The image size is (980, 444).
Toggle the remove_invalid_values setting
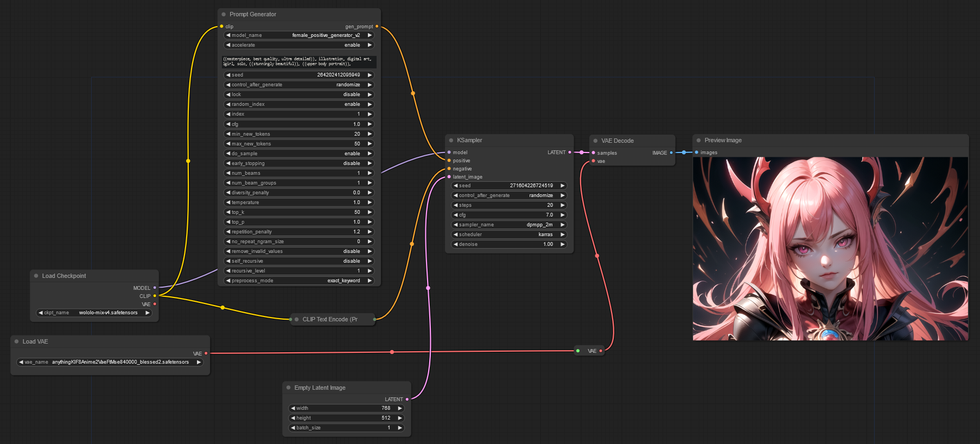299,251
